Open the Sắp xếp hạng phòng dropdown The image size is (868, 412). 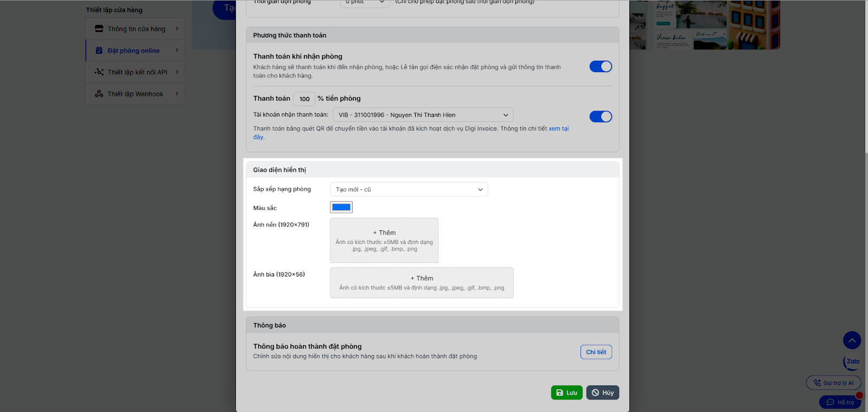tap(409, 190)
